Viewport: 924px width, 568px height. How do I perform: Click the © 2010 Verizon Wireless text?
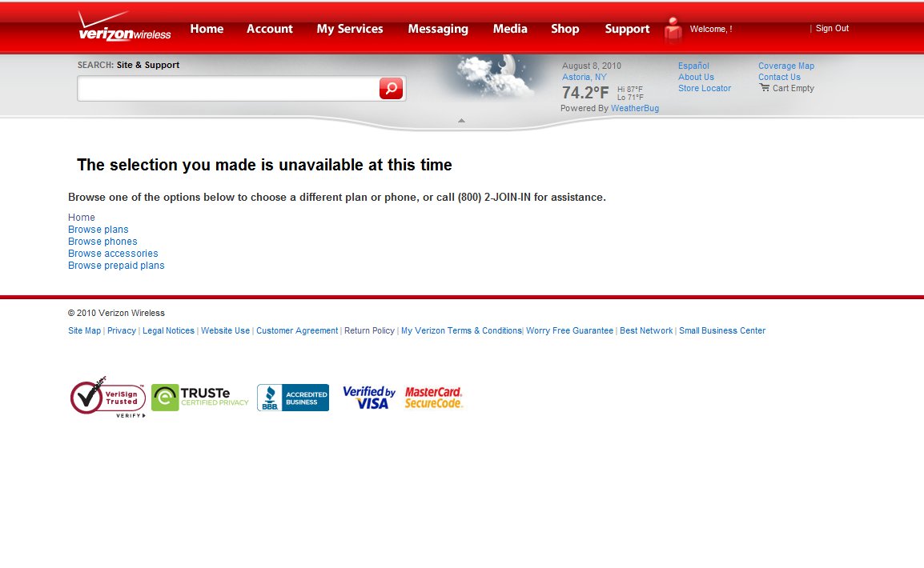pyautogui.click(x=116, y=313)
